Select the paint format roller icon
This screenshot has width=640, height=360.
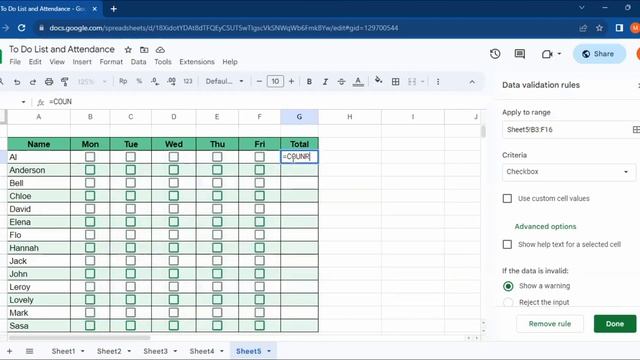click(x=64, y=82)
